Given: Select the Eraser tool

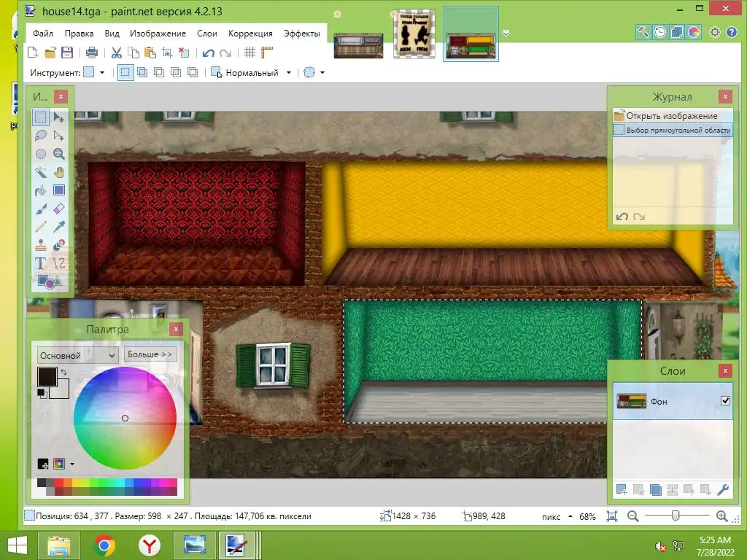Looking at the screenshot, I should click(x=59, y=209).
